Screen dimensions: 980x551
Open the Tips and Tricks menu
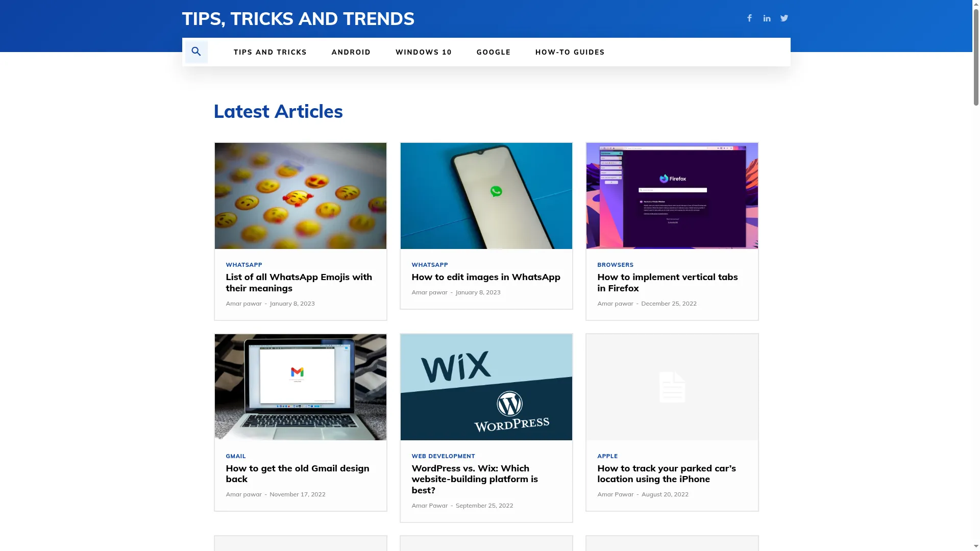(x=270, y=52)
